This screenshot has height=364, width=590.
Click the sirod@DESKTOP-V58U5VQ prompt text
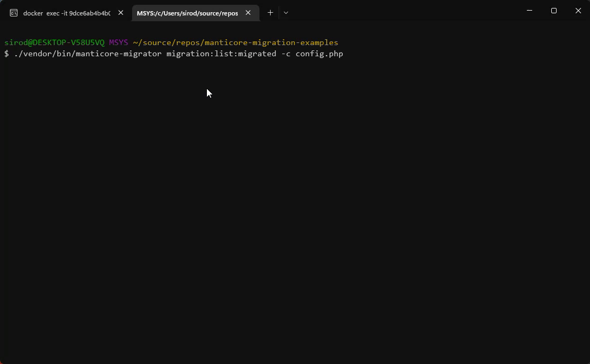pos(55,42)
